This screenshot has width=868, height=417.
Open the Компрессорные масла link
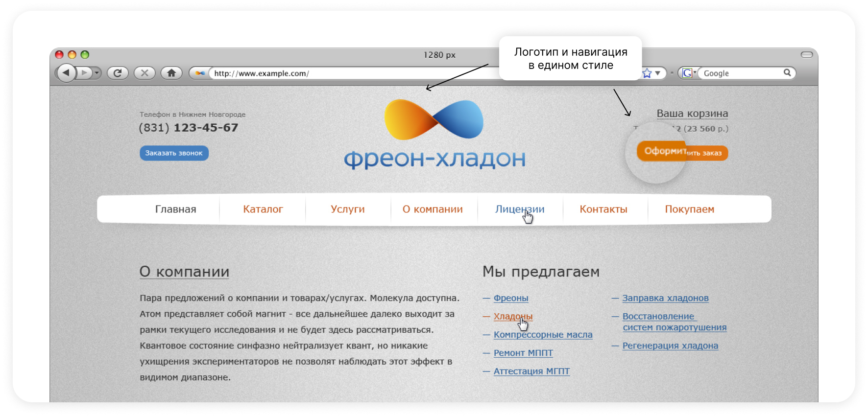[x=543, y=335]
